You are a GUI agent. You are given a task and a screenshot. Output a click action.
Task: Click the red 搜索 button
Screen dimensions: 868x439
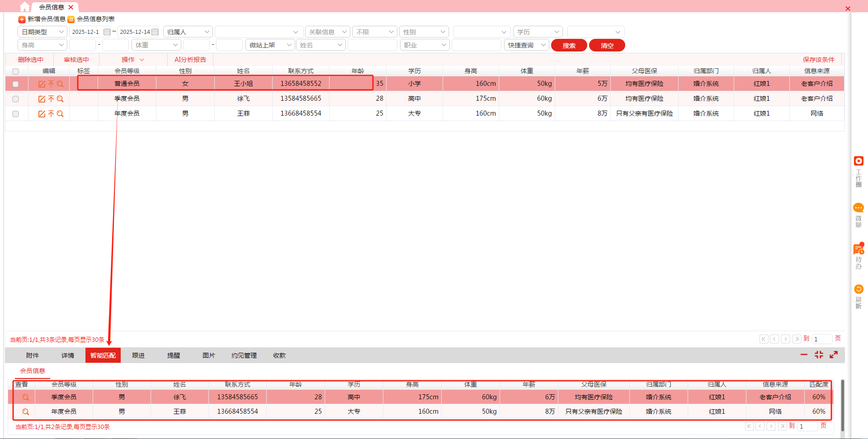tap(569, 46)
